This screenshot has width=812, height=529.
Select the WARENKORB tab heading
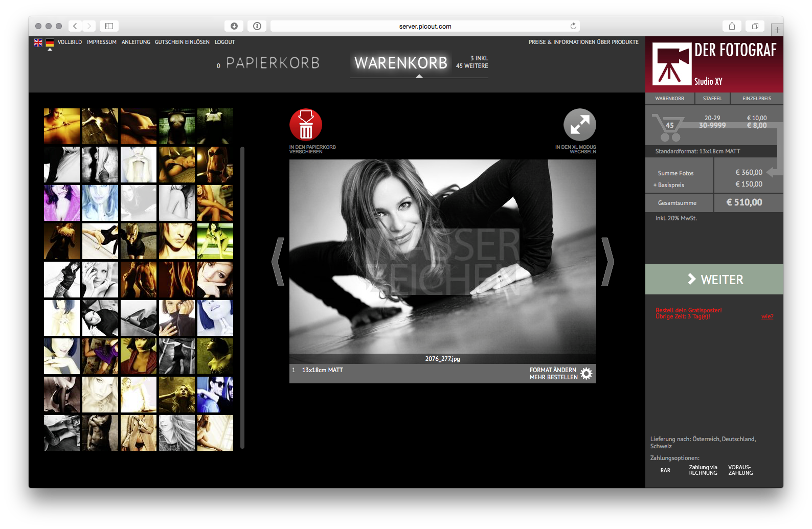click(x=401, y=63)
